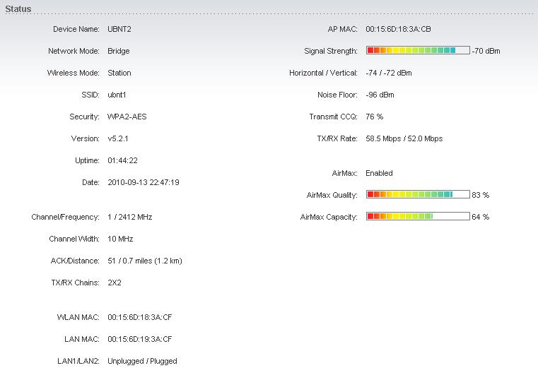538x392 pixels.
Task: Click the Wireless Mode value Station
Action: [x=119, y=73]
